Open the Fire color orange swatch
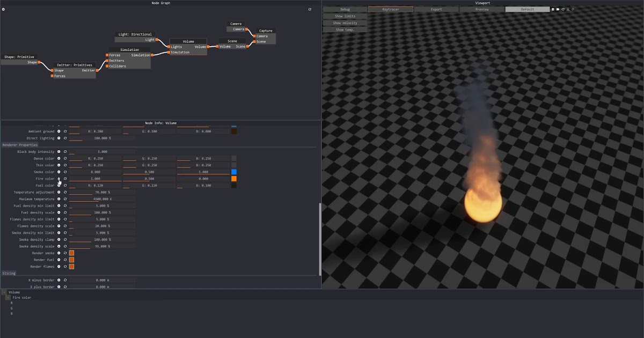 click(x=234, y=179)
